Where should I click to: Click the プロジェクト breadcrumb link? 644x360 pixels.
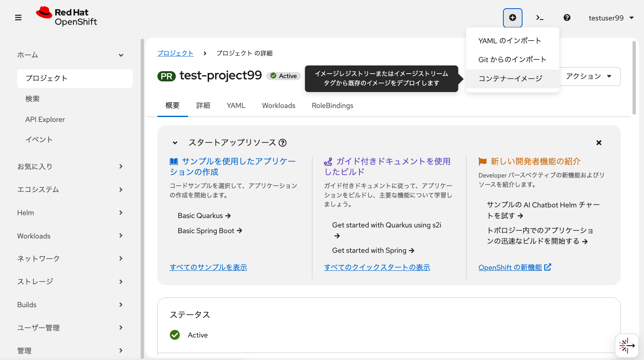coord(175,53)
